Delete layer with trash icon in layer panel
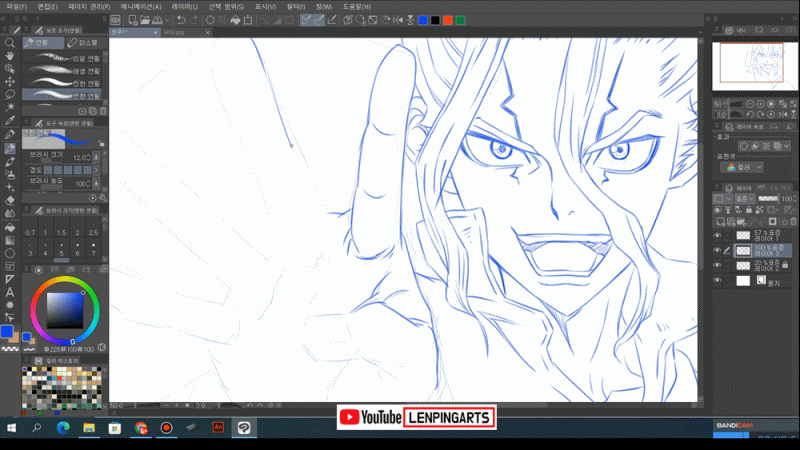The image size is (800, 450). (x=793, y=221)
